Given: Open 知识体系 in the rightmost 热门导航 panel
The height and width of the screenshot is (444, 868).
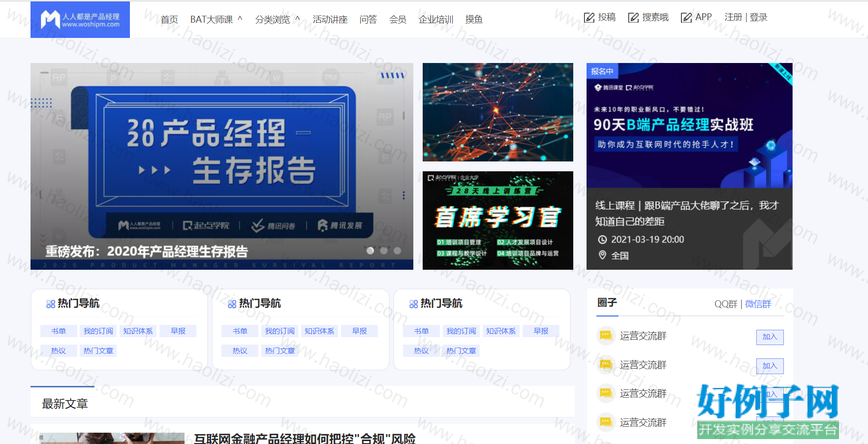Looking at the screenshot, I should tap(501, 331).
